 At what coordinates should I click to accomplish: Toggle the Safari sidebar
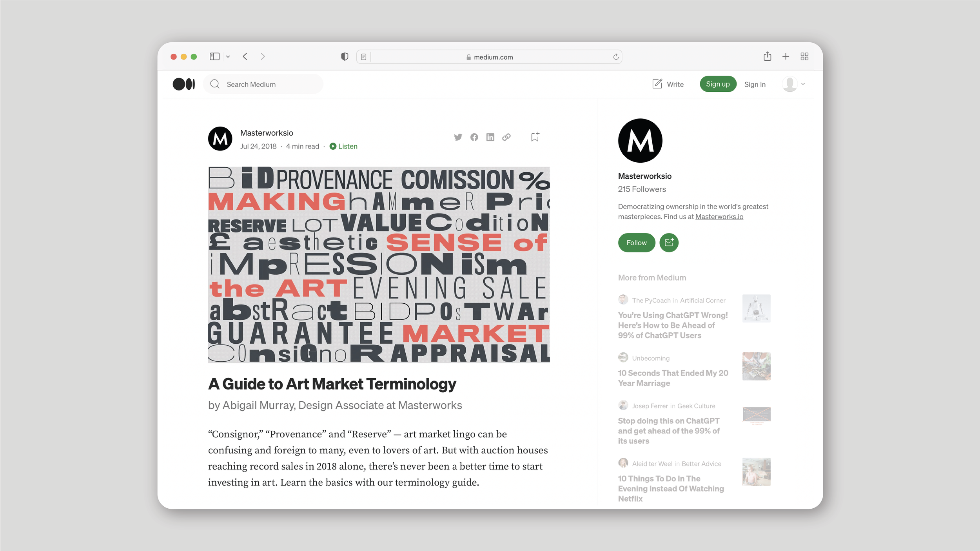tap(214, 57)
